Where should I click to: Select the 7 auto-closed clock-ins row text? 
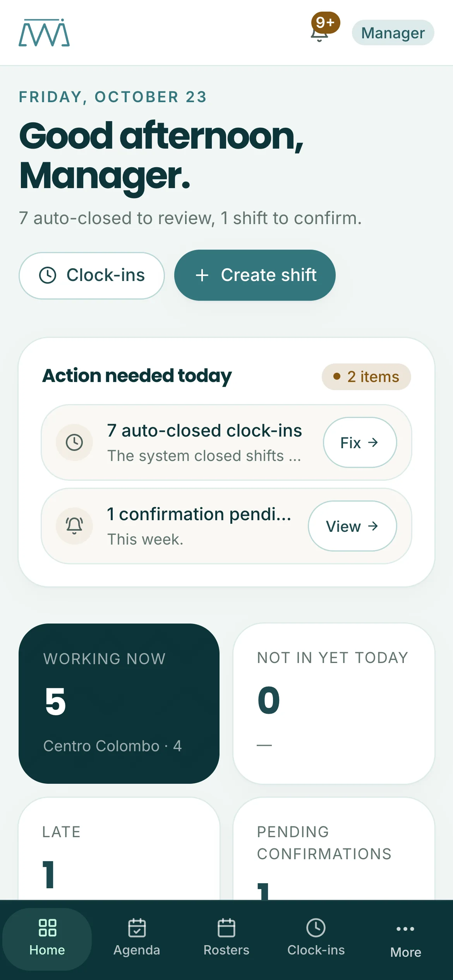[204, 431]
